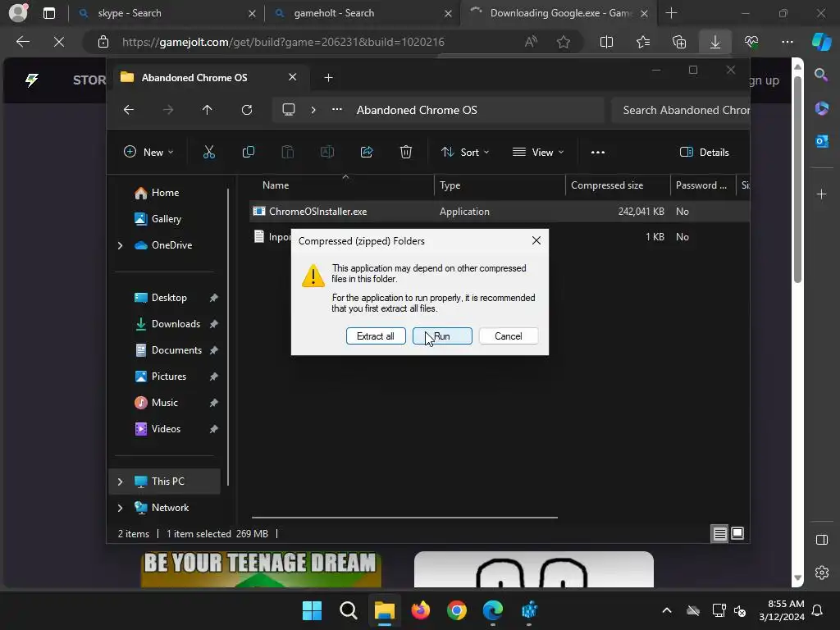This screenshot has height=630, width=840.
Task: Cancel the Compressed Folders warning dialog
Action: [508, 336]
